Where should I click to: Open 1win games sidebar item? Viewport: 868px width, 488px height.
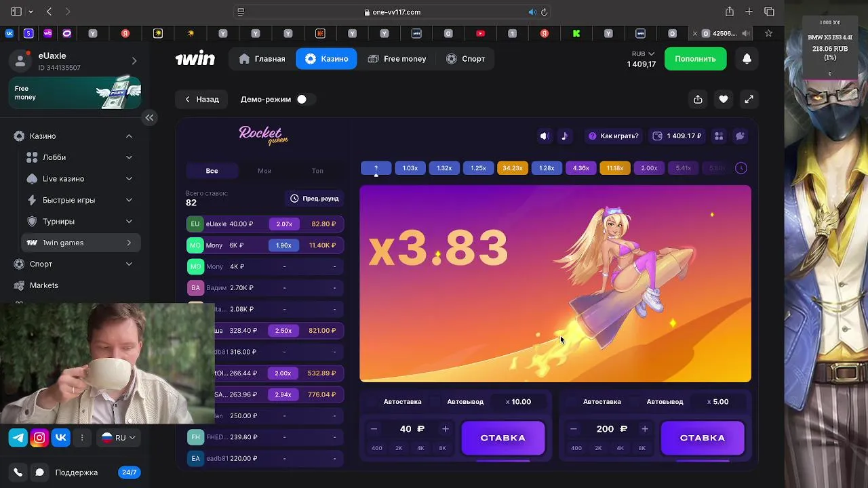click(x=81, y=243)
